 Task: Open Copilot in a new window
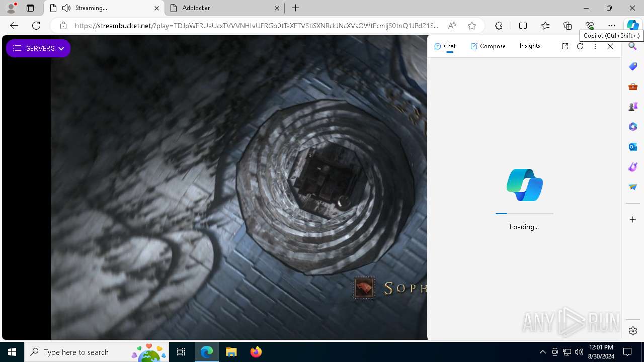tap(565, 46)
